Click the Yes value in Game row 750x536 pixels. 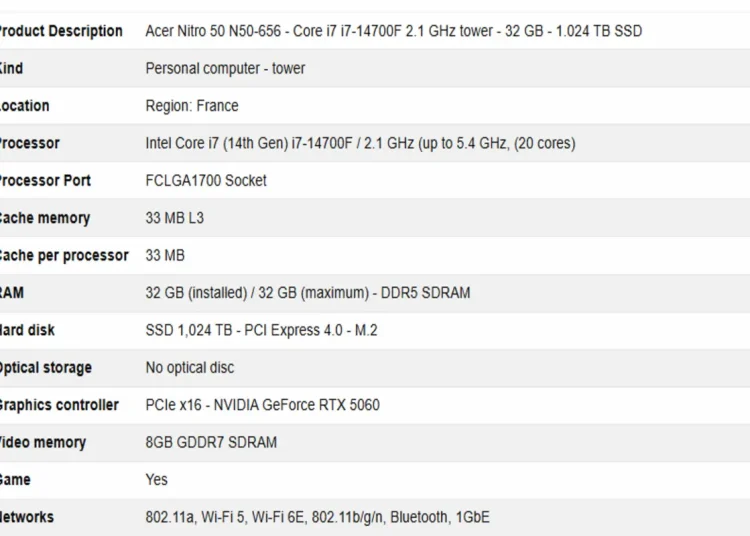(x=156, y=480)
